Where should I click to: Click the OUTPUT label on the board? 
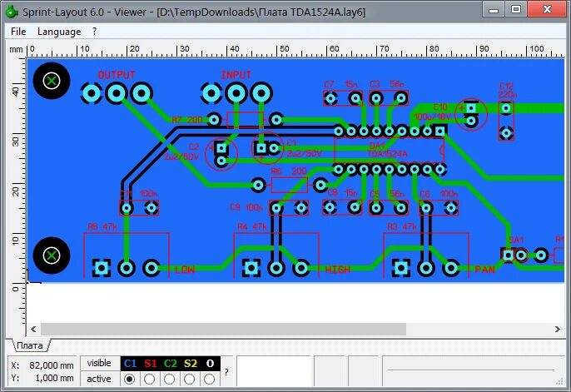(x=117, y=75)
